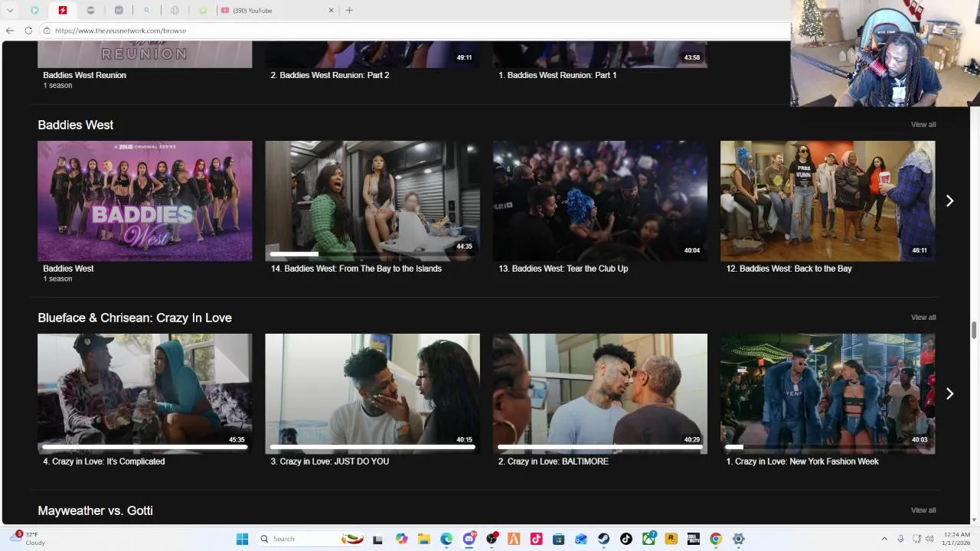Viewport: 980px width, 551px height.
Task: Open the Outlook icon in taskbar
Action: pos(581,539)
